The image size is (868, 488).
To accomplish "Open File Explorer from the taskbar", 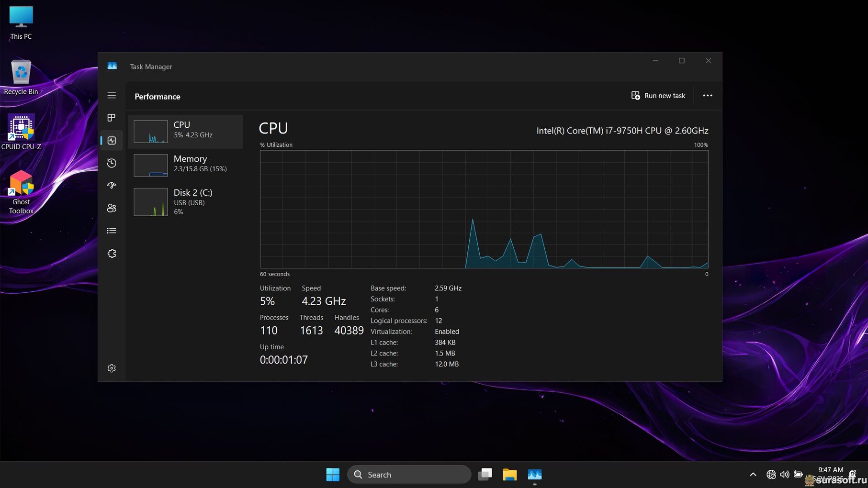I will coord(510,475).
